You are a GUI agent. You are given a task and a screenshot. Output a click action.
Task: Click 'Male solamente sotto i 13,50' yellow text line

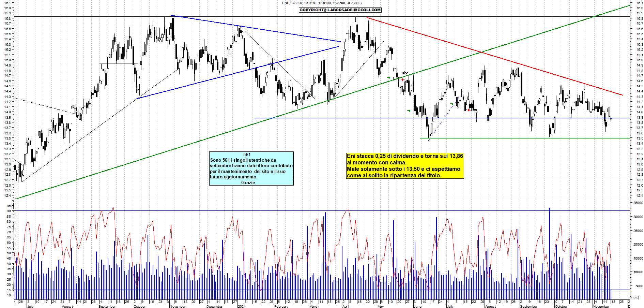click(403, 169)
